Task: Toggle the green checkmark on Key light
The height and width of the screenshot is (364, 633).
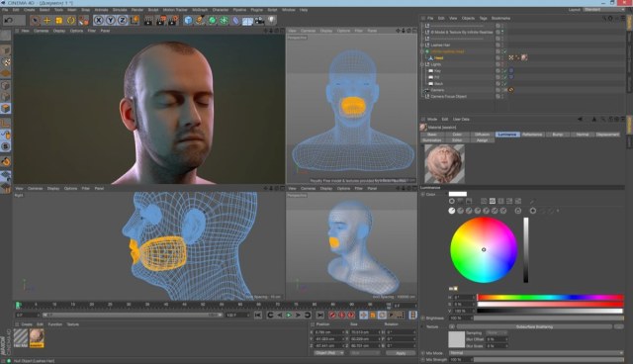Action: pyautogui.click(x=504, y=70)
